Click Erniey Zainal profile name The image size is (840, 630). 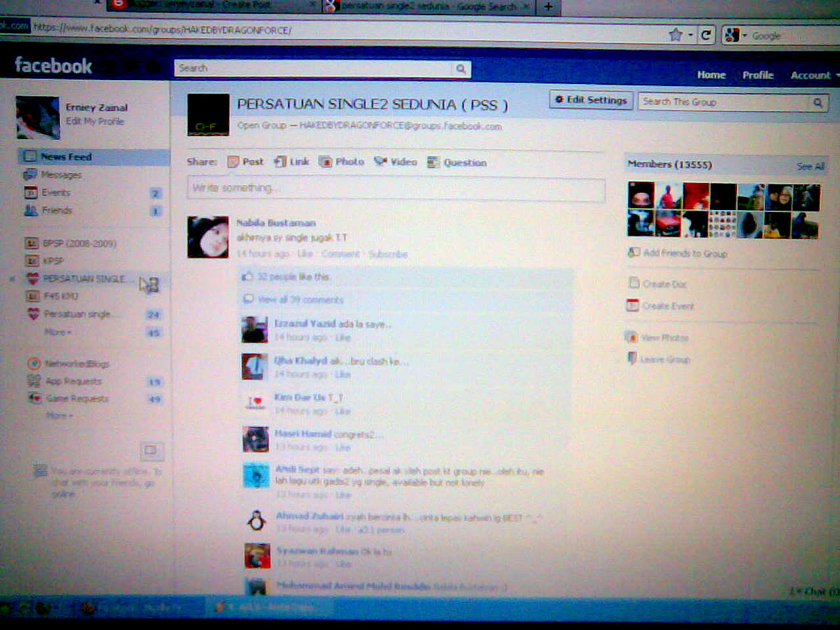click(x=96, y=107)
